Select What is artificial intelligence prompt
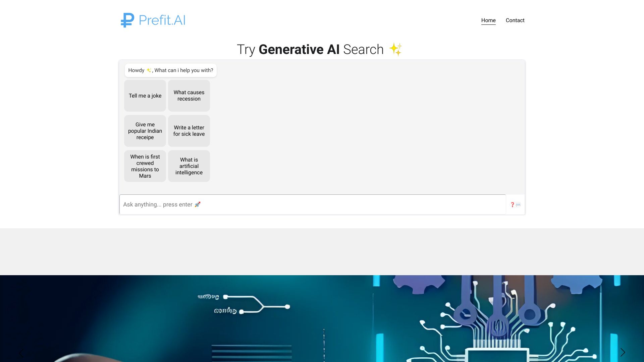Screen dimensions: 644x362 [189, 167]
